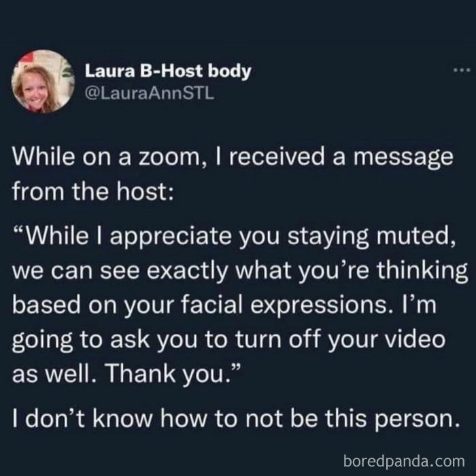The height and width of the screenshot is (476, 476).
Task: Select the line "based on your facial expressions. I'm"
Action: tap(224, 305)
